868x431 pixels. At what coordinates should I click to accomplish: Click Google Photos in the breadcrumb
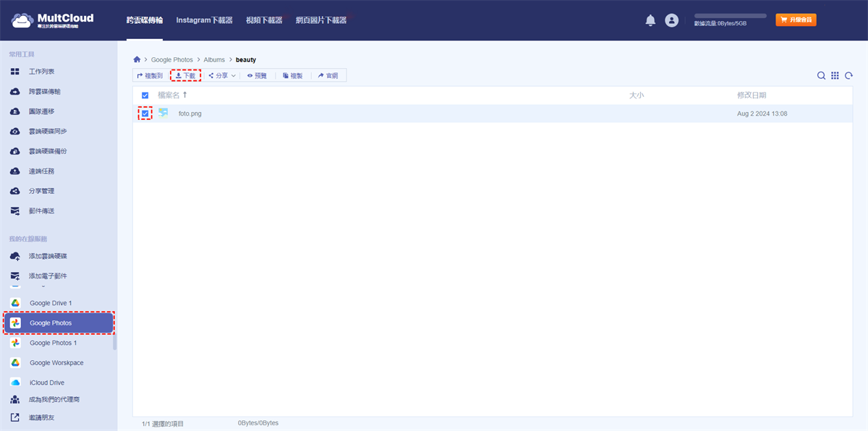coord(172,59)
